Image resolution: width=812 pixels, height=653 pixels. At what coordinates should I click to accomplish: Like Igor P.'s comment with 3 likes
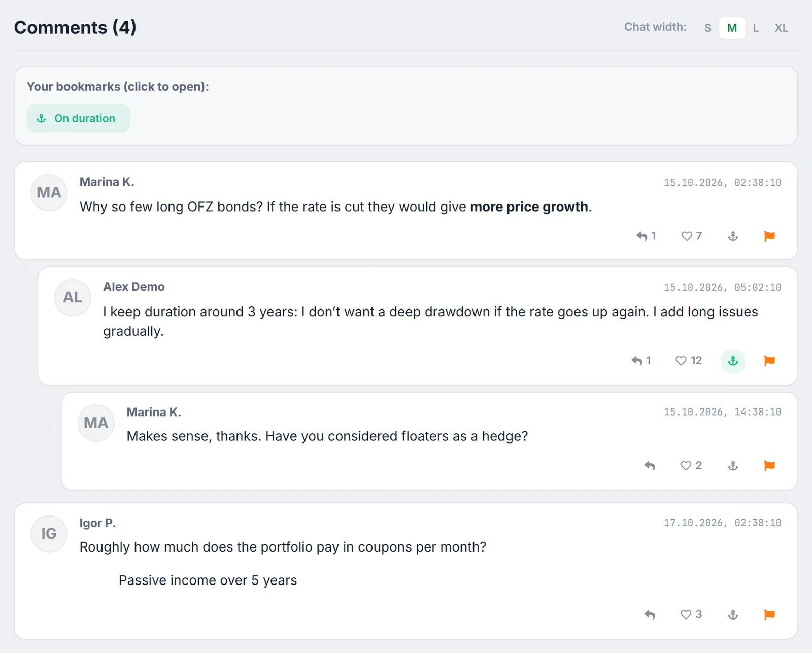point(691,615)
